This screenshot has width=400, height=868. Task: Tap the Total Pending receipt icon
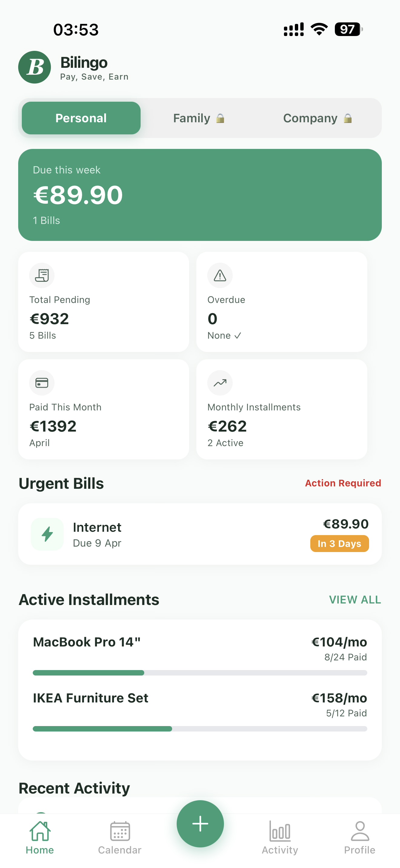[x=42, y=275]
